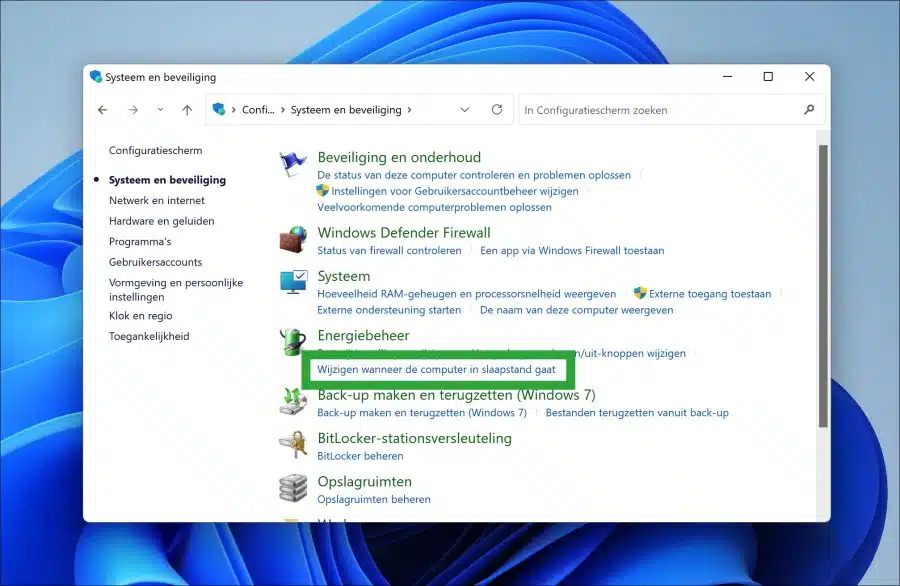Click shield icon beside Gebruikersaccountbeheer link

tap(323, 191)
